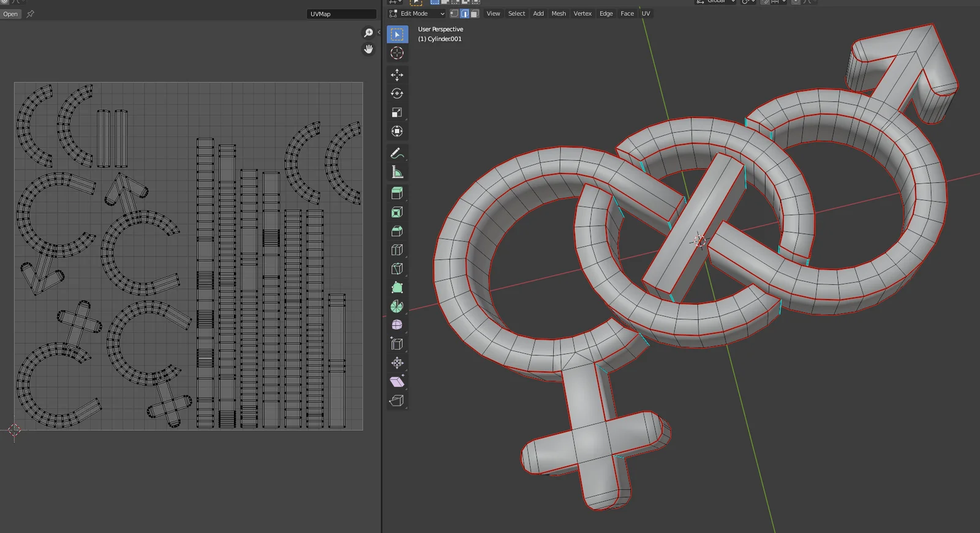
Task: Click the UVMap name field
Action: click(341, 14)
